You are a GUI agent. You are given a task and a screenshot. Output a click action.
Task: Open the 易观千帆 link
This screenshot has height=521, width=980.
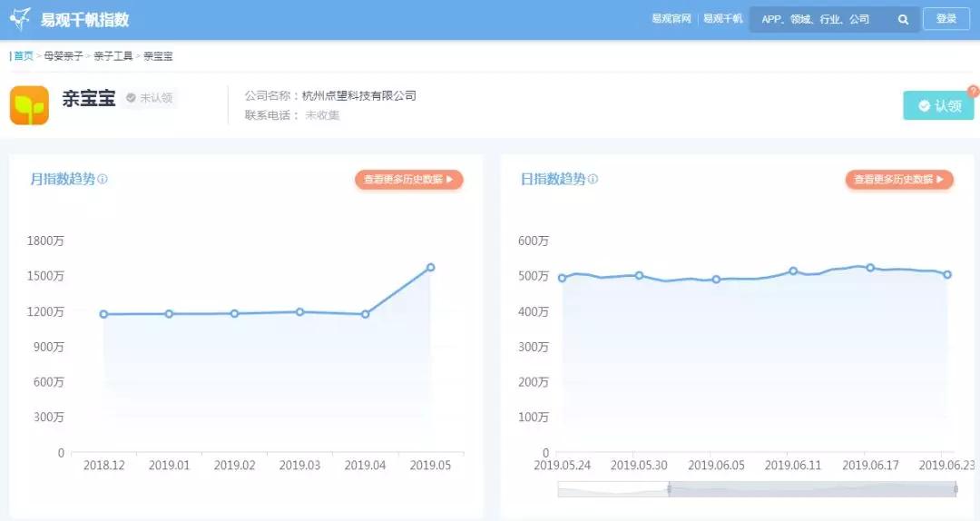(723, 19)
